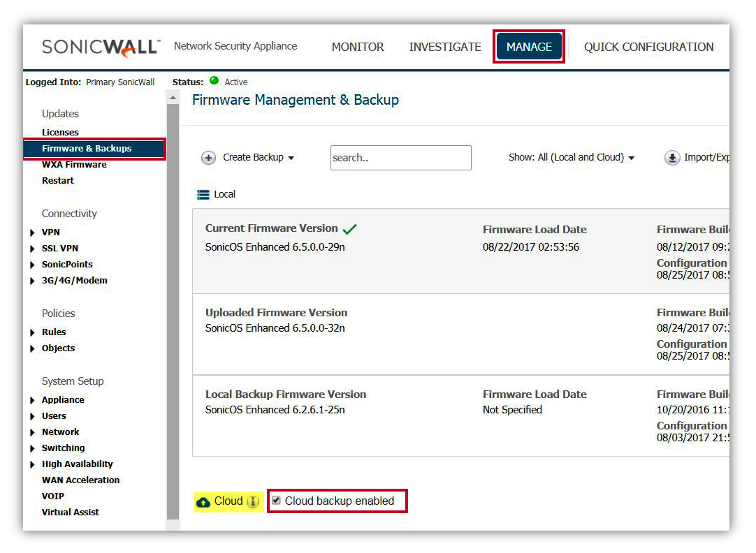This screenshot has width=756, height=553.
Task: Click the Import/Export download icon
Action: [x=672, y=158]
